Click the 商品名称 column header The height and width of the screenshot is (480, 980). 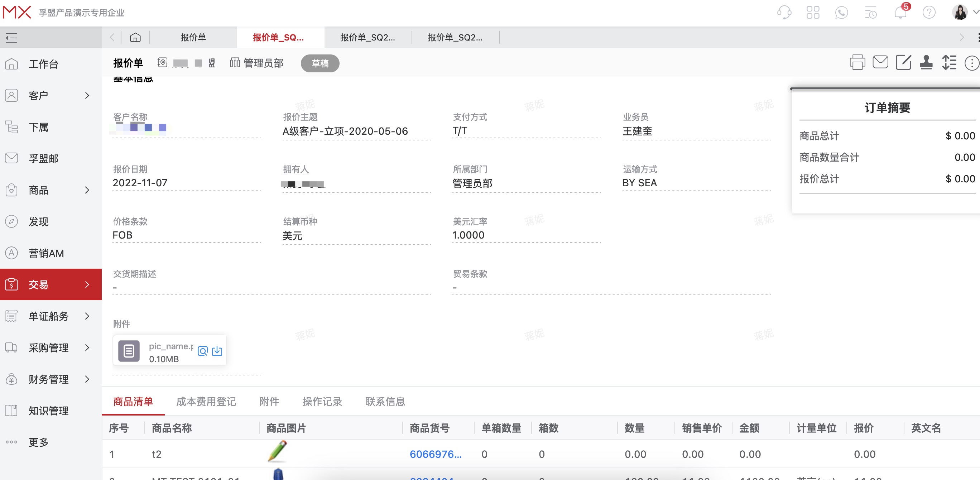(172, 428)
